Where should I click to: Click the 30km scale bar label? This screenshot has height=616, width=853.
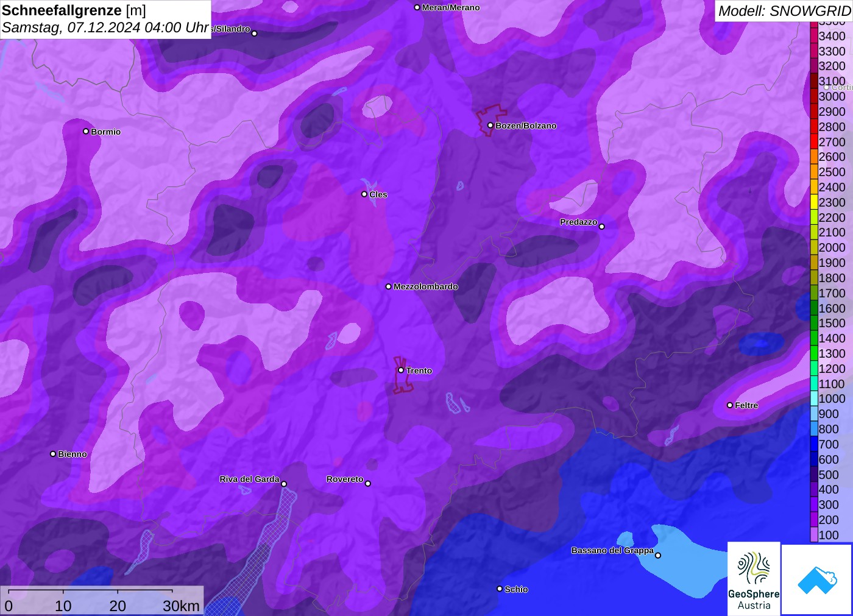click(181, 606)
